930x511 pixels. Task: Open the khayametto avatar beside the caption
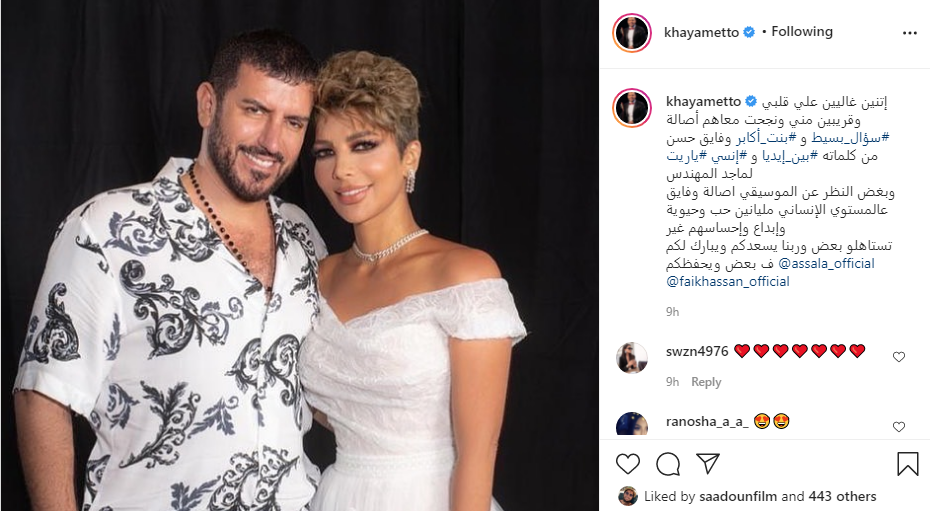[x=632, y=108]
